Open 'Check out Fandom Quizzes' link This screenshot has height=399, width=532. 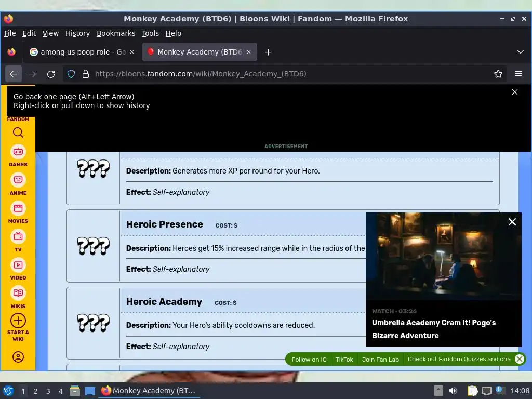(x=459, y=359)
